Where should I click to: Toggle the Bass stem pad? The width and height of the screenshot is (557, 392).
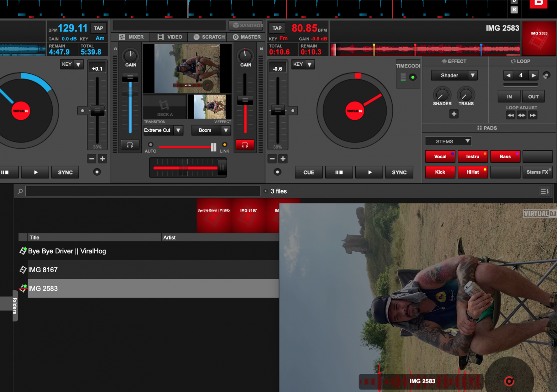pyautogui.click(x=505, y=156)
